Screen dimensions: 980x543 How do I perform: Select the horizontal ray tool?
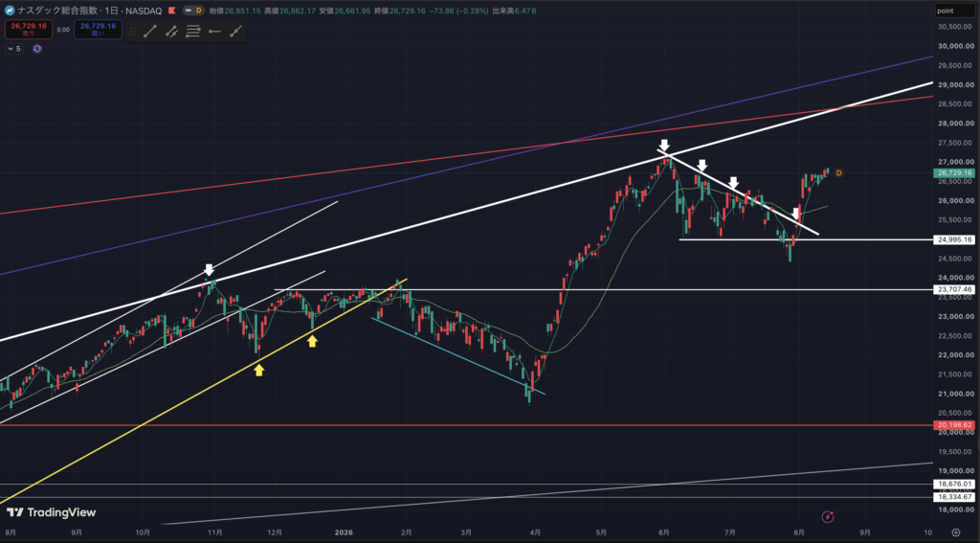pos(214,32)
